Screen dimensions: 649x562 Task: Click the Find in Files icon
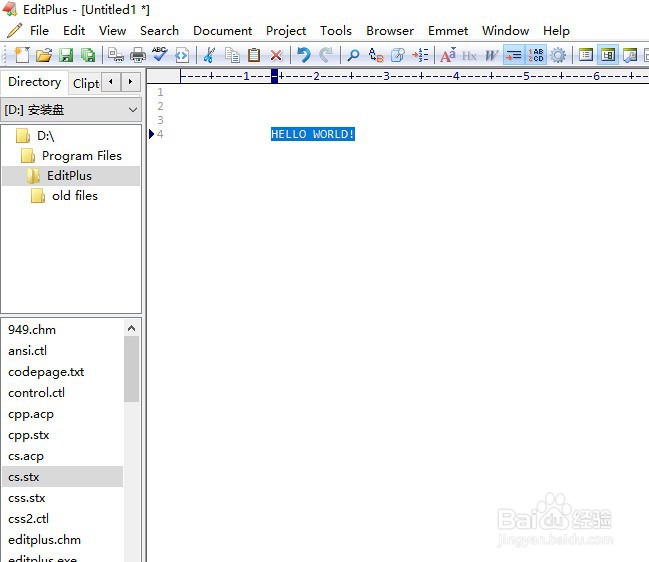398,55
